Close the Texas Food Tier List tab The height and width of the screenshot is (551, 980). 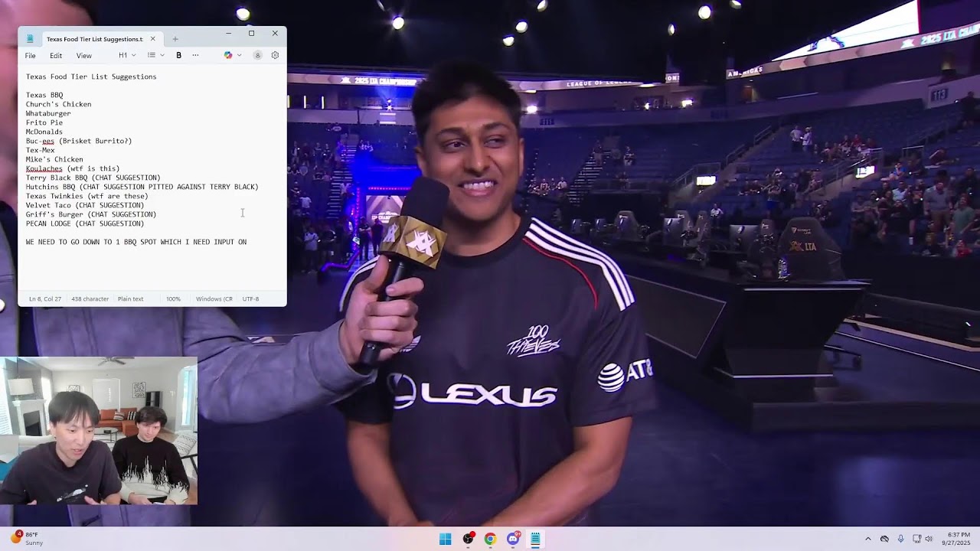[152, 38]
